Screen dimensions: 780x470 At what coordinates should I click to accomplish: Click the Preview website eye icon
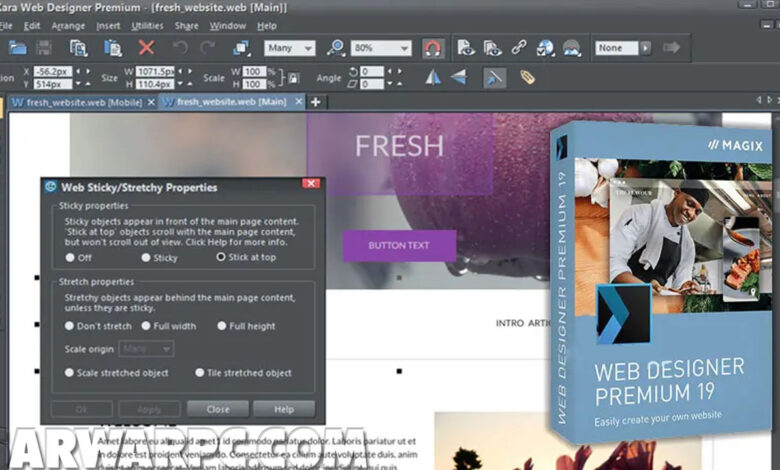[x=492, y=48]
